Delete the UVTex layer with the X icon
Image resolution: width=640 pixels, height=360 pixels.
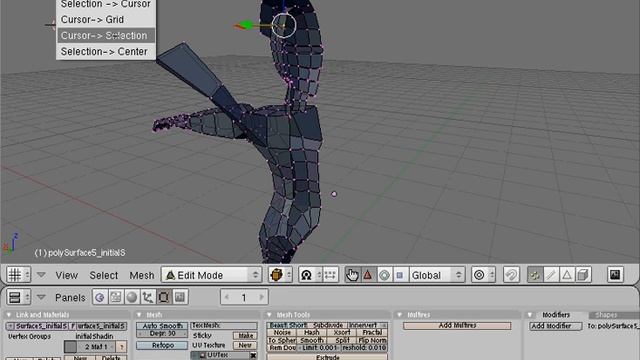point(253,356)
